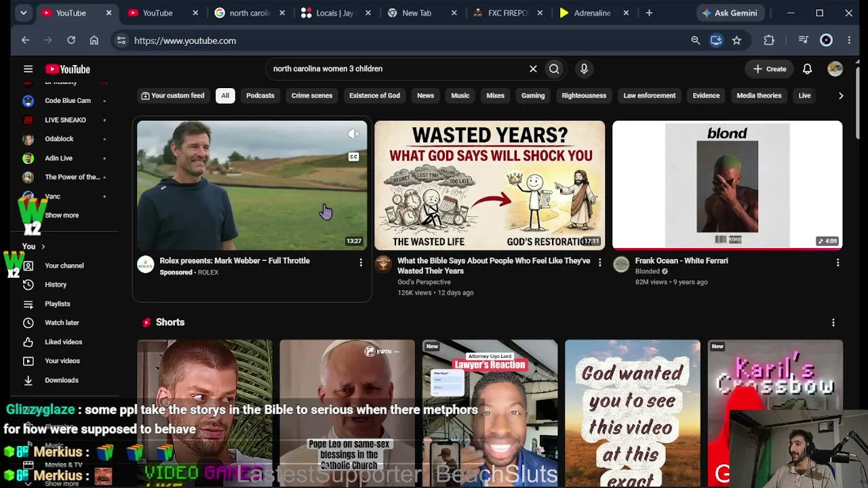The width and height of the screenshot is (868, 488).
Task: Select the Media theories filter chip
Action: pyautogui.click(x=759, y=96)
